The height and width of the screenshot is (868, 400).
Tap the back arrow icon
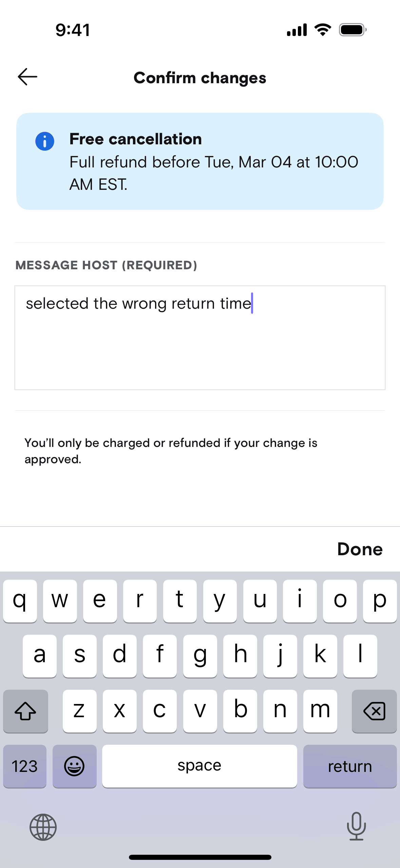coord(27,77)
